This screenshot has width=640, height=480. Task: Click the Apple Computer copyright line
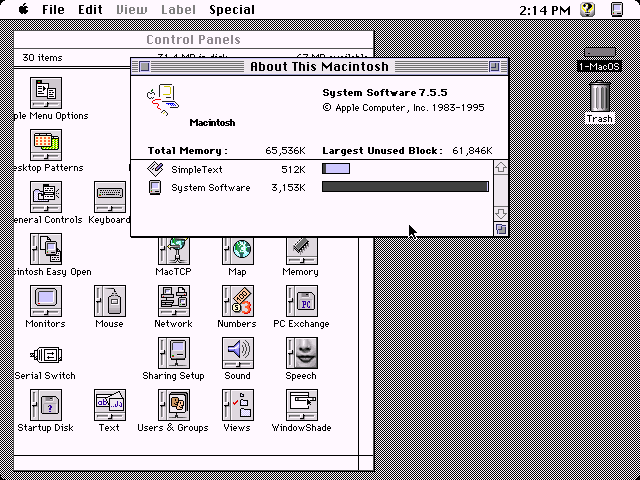pos(403,108)
